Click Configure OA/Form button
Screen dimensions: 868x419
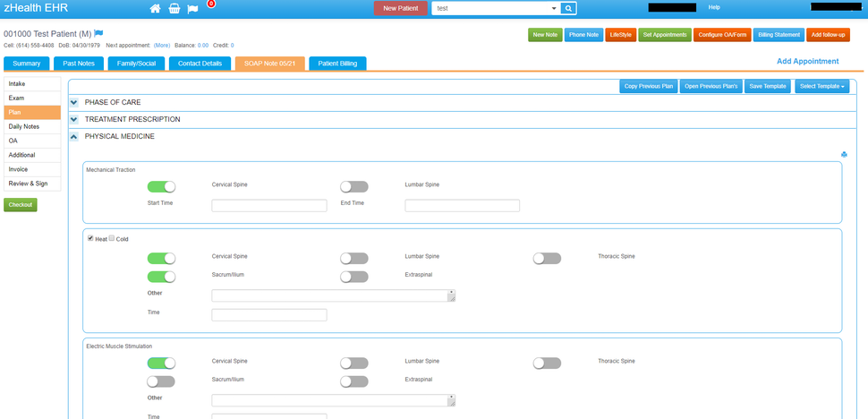pyautogui.click(x=722, y=35)
